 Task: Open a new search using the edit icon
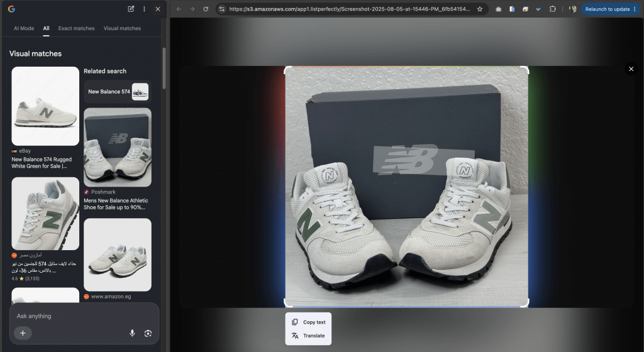pos(131,9)
